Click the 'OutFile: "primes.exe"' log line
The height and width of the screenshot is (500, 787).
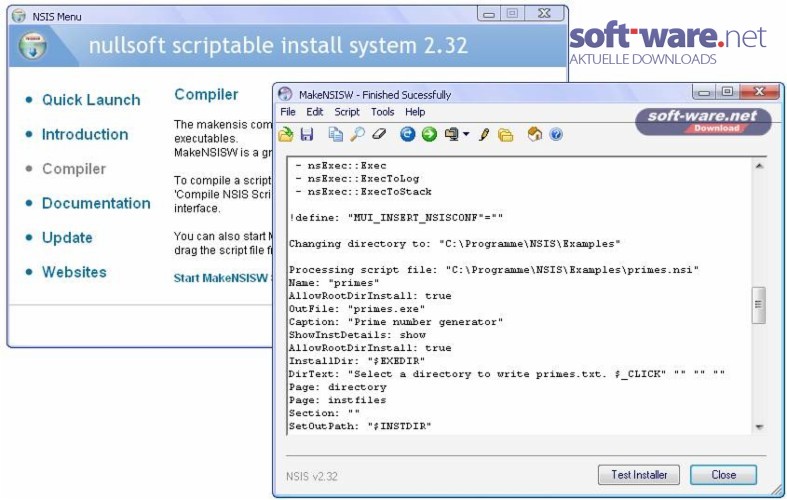pos(357,309)
